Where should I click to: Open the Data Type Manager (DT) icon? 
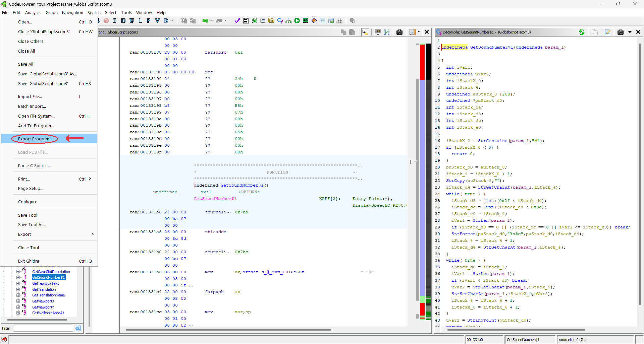271,21
